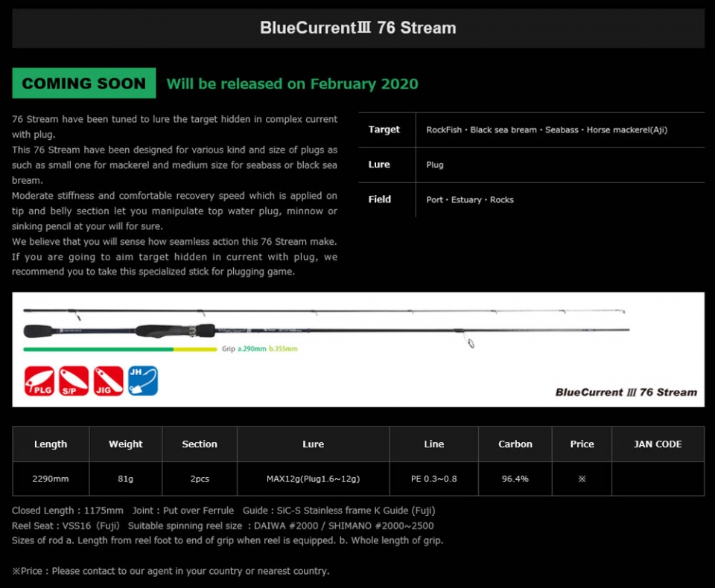Click the '81g' weight cell
Image resolution: width=715 pixels, height=588 pixels.
coord(125,479)
